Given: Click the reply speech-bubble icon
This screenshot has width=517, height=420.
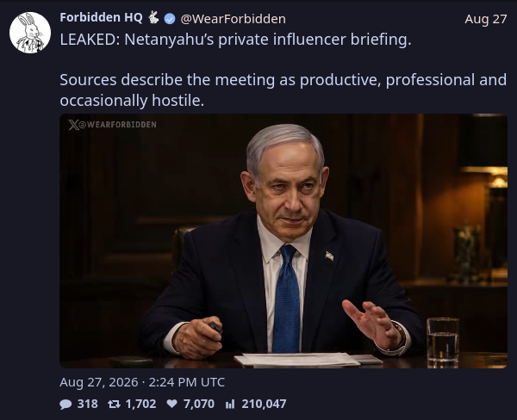Looking at the screenshot, I should (65, 404).
